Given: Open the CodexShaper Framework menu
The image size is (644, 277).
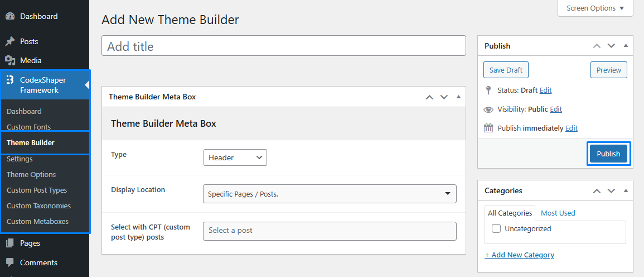Looking at the screenshot, I should (x=45, y=85).
